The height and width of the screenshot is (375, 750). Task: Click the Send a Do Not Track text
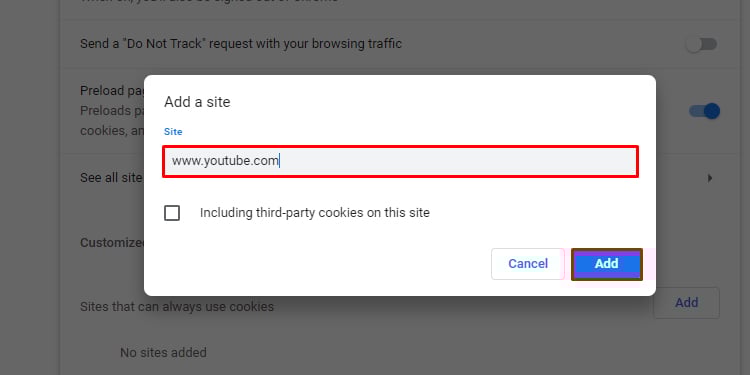[x=241, y=44]
